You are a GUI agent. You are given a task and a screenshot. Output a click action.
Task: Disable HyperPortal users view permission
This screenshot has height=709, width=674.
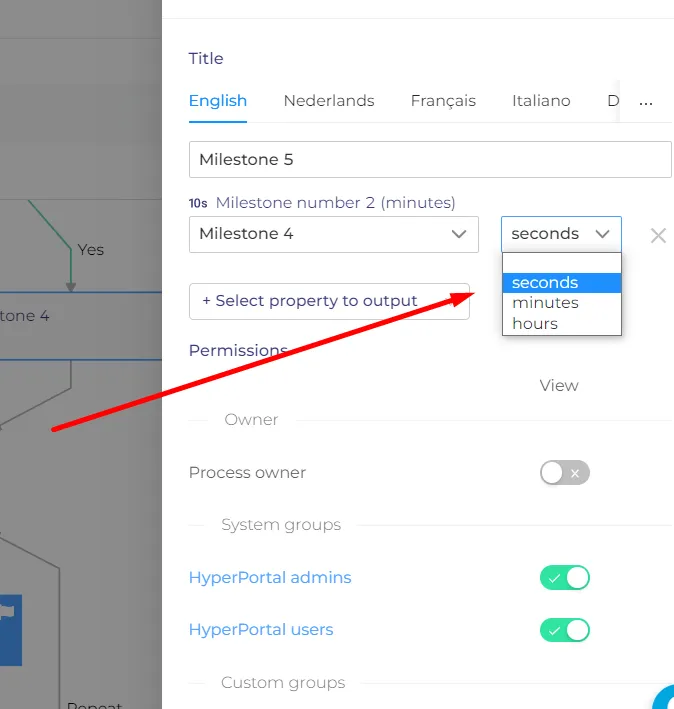click(565, 630)
